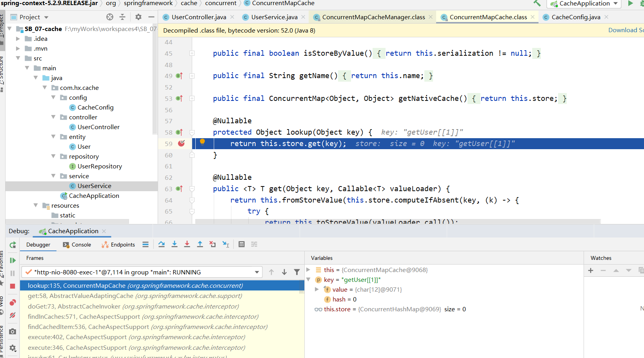
Task: Toggle the frames filter funnel icon
Action: [297, 272]
